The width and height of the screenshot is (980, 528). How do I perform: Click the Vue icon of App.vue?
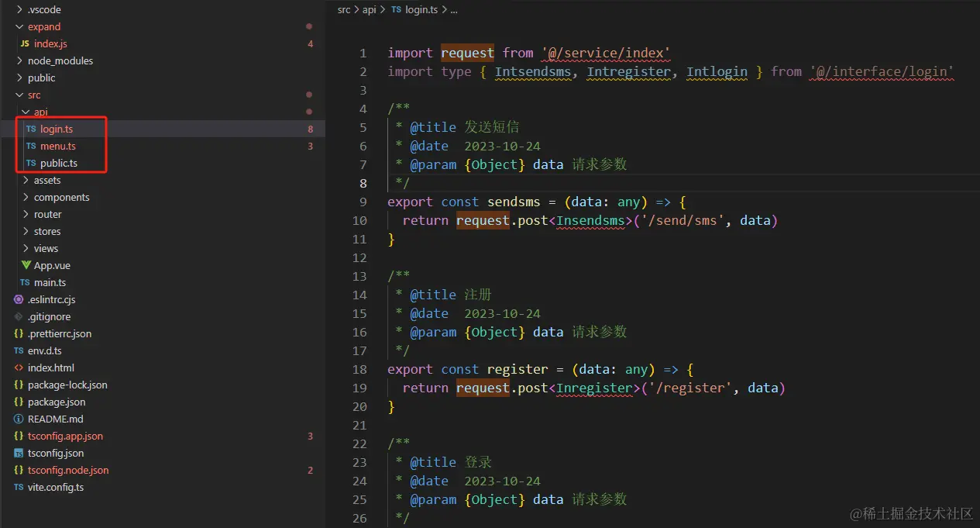pyautogui.click(x=26, y=266)
